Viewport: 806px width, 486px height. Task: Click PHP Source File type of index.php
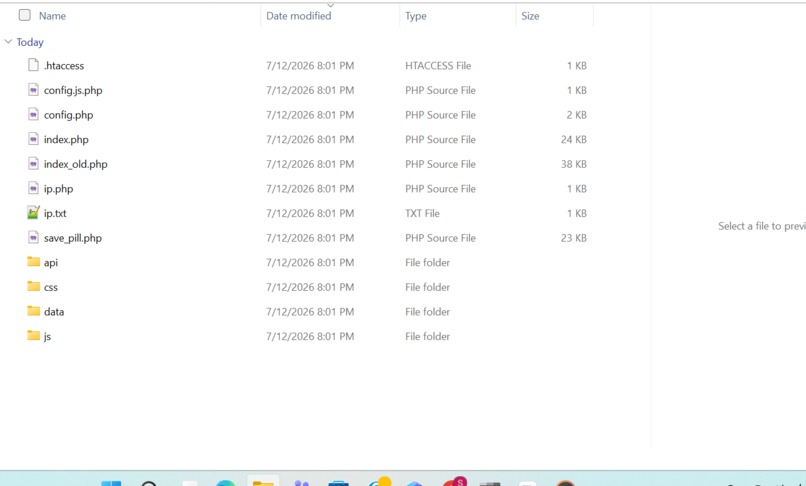click(x=440, y=139)
